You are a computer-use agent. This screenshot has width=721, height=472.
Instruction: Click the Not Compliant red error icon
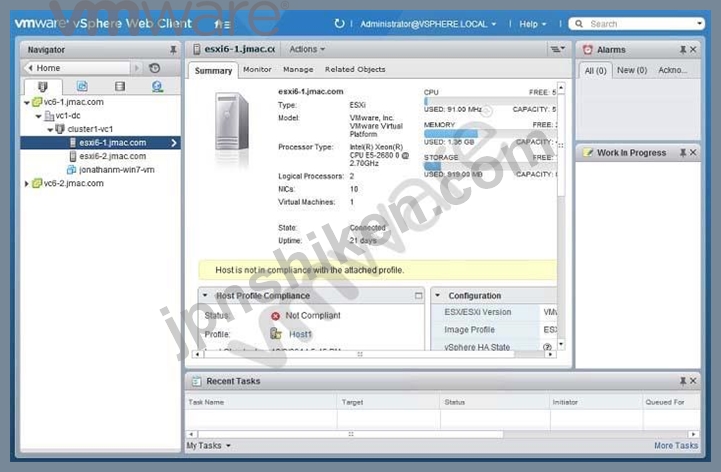point(275,316)
